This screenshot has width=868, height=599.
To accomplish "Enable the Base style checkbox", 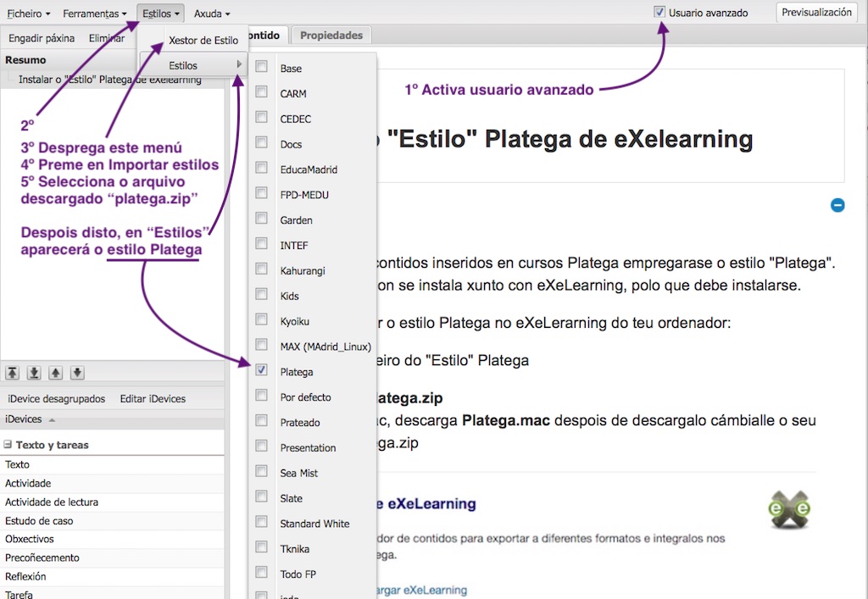I will (261, 68).
